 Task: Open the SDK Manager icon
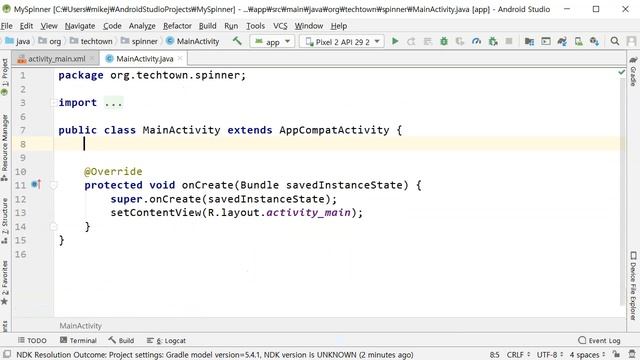point(594,41)
